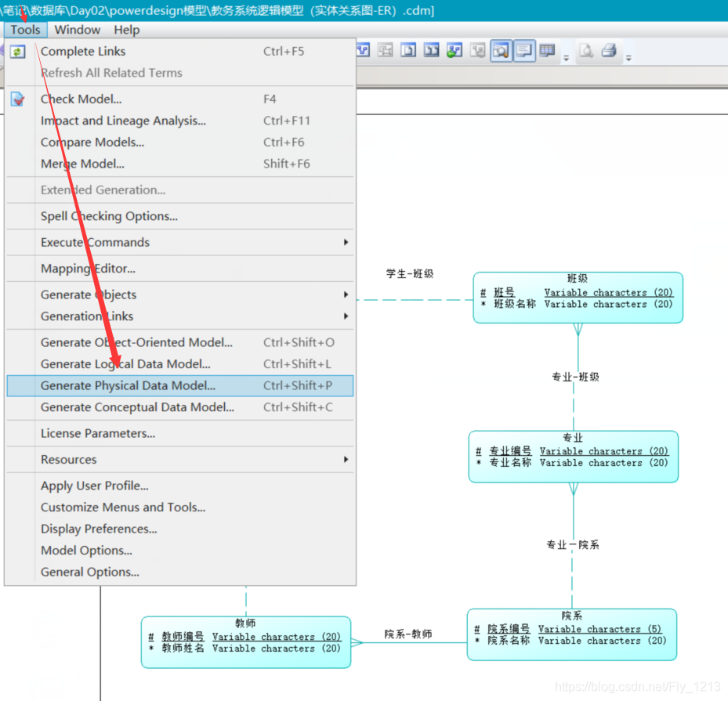This screenshot has height=701, width=728.
Task: Click the Check Model icon in menu
Action: (18, 99)
